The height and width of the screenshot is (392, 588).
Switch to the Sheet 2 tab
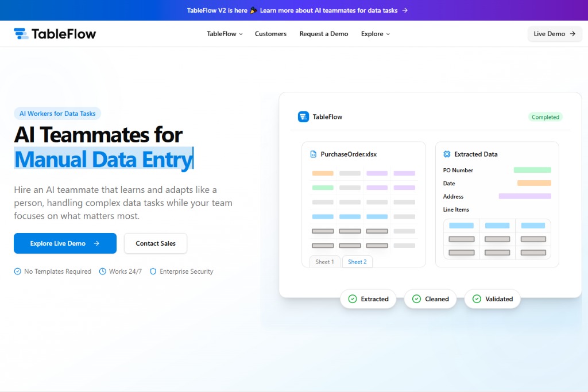357,262
